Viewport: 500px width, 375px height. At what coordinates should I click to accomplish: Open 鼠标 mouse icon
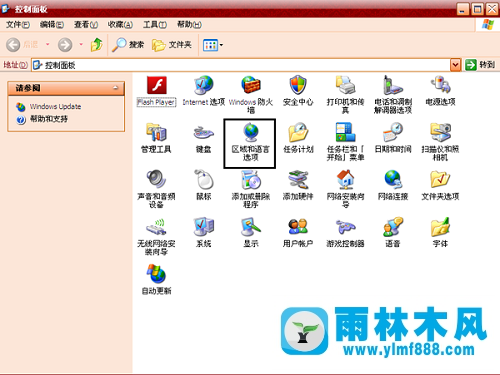(x=204, y=185)
